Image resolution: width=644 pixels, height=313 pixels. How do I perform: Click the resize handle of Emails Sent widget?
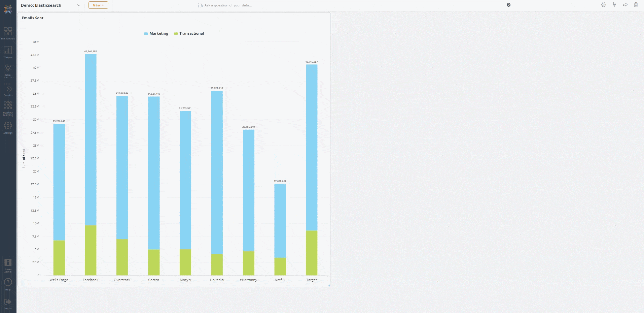pos(329,285)
